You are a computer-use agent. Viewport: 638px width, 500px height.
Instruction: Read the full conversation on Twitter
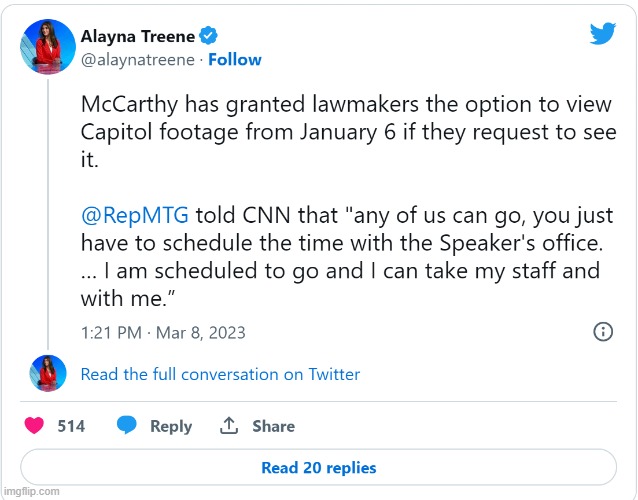[220, 374]
